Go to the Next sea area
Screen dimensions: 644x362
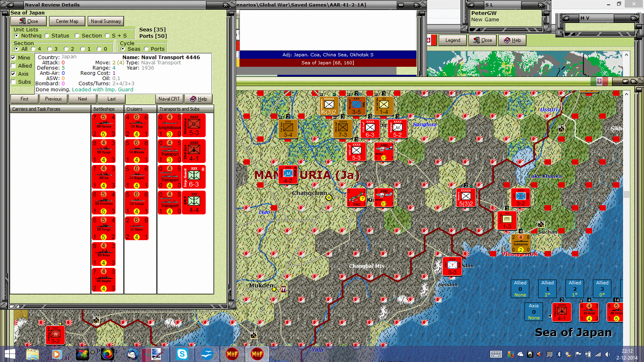(x=83, y=99)
